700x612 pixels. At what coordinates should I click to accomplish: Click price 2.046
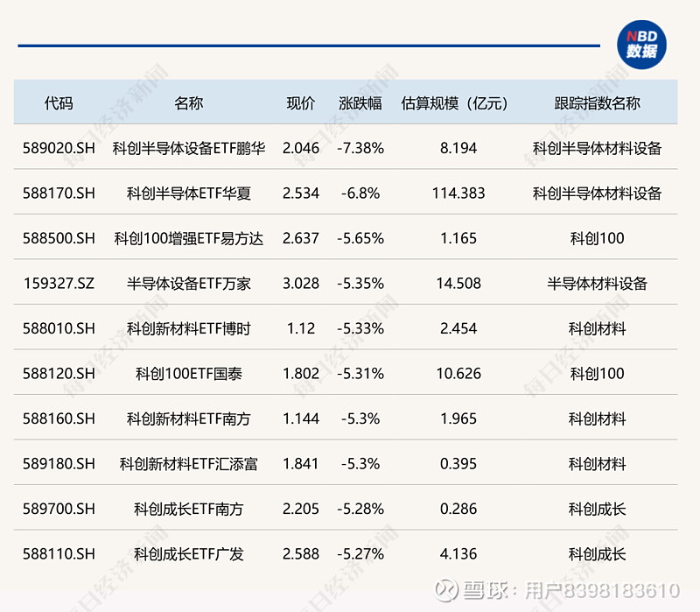301,148
